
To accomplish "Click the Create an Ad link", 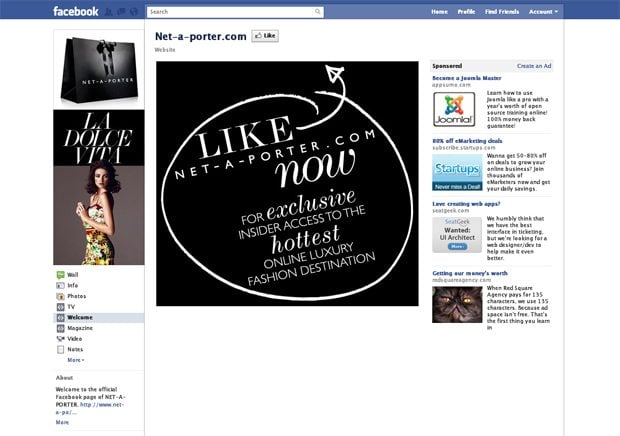I will [533, 65].
